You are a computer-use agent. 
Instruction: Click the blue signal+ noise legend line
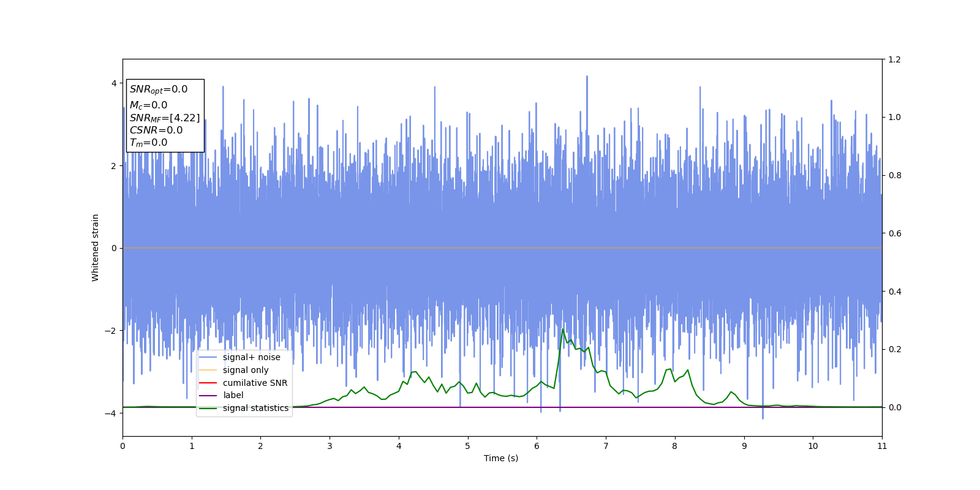[x=208, y=357]
